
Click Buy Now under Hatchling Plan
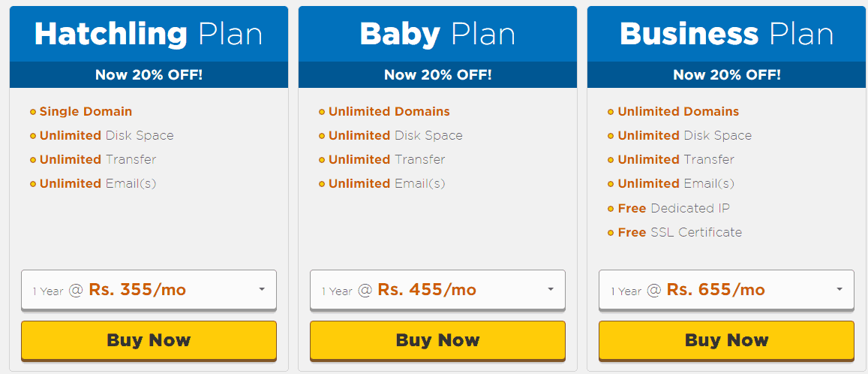point(149,340)
